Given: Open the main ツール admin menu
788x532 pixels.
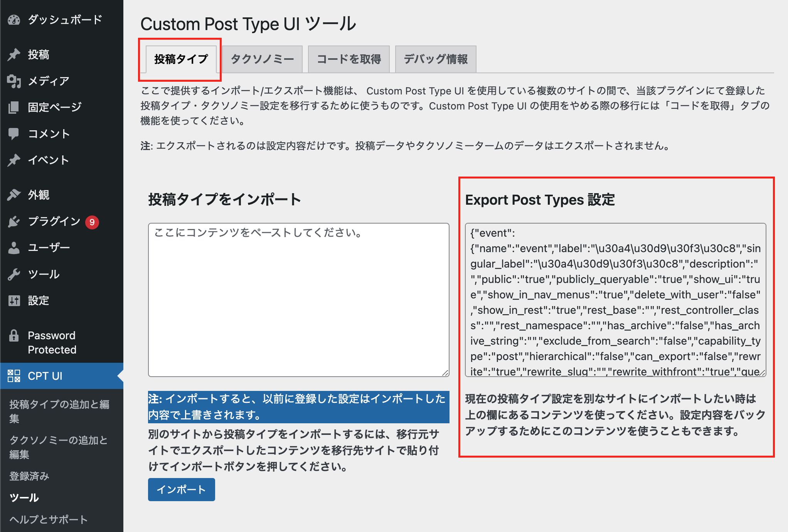Looking at the screenshot, I should 62,274.
